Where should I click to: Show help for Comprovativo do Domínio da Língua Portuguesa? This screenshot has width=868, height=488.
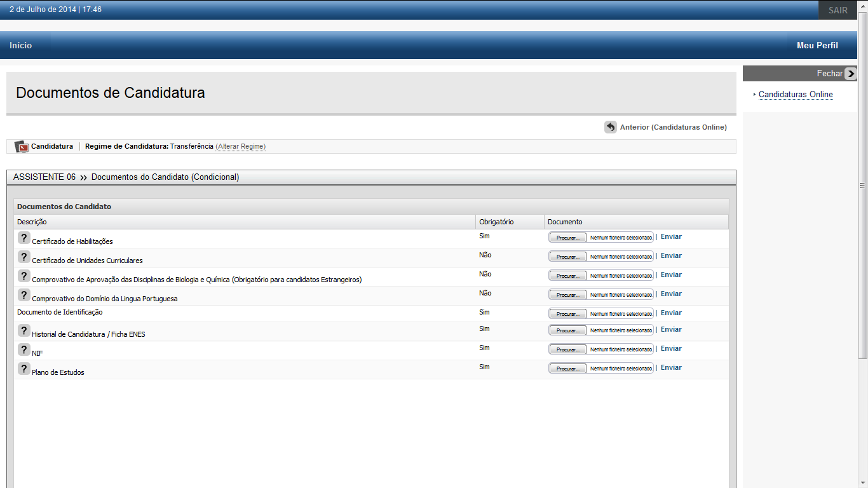point(24,295)
